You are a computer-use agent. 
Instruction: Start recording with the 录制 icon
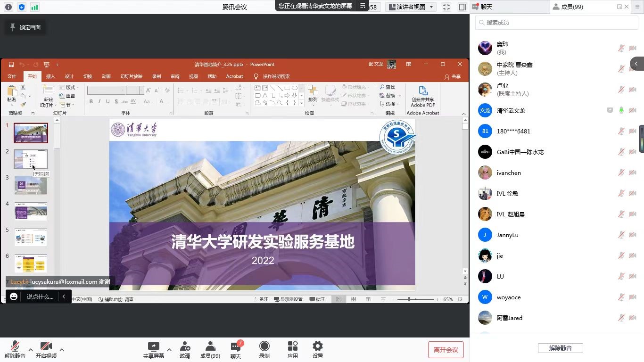(x=264, y=347)
